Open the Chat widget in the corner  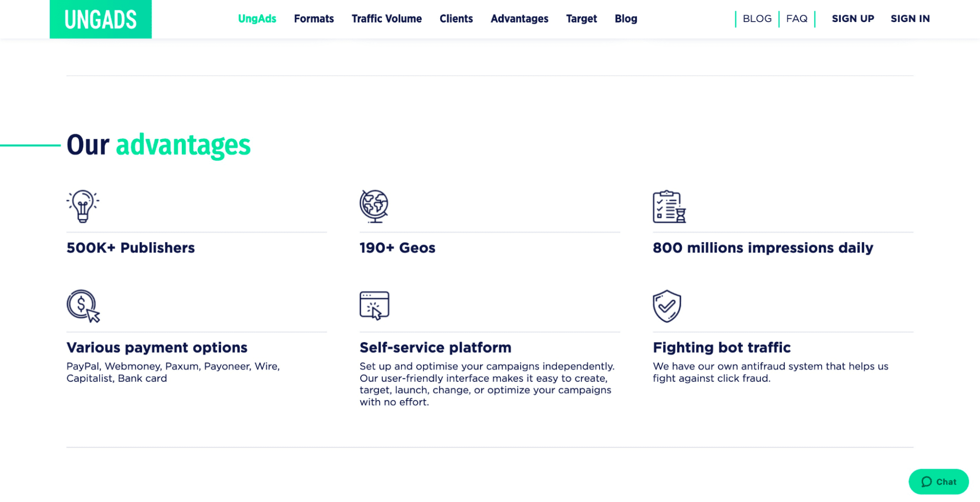point(938,481)
